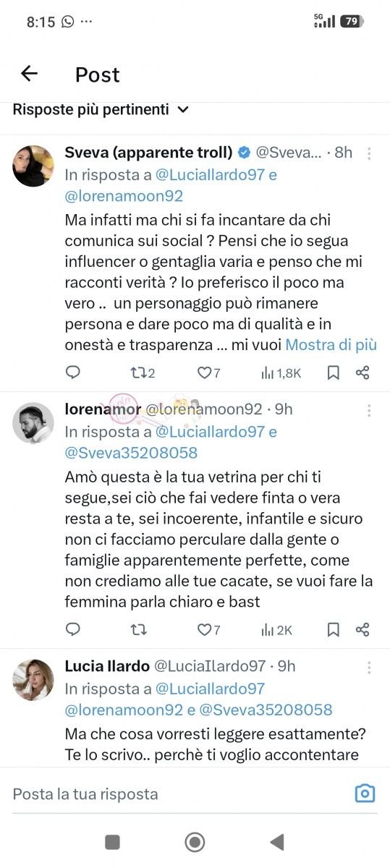This screenshot has height=868, width=390.
Task: Expand text with Mostra di più
Action: pyautogui.click(x=331, y=345)
